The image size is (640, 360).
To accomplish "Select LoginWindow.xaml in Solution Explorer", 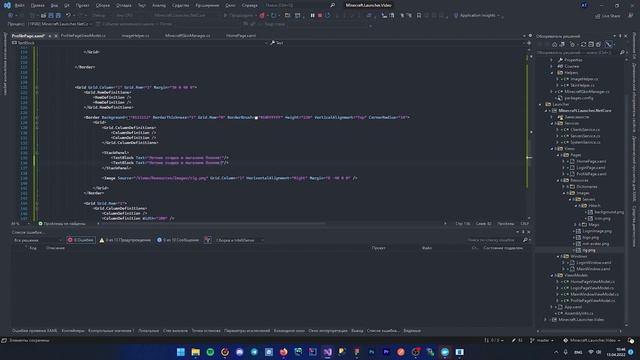I will click(593, 262).
